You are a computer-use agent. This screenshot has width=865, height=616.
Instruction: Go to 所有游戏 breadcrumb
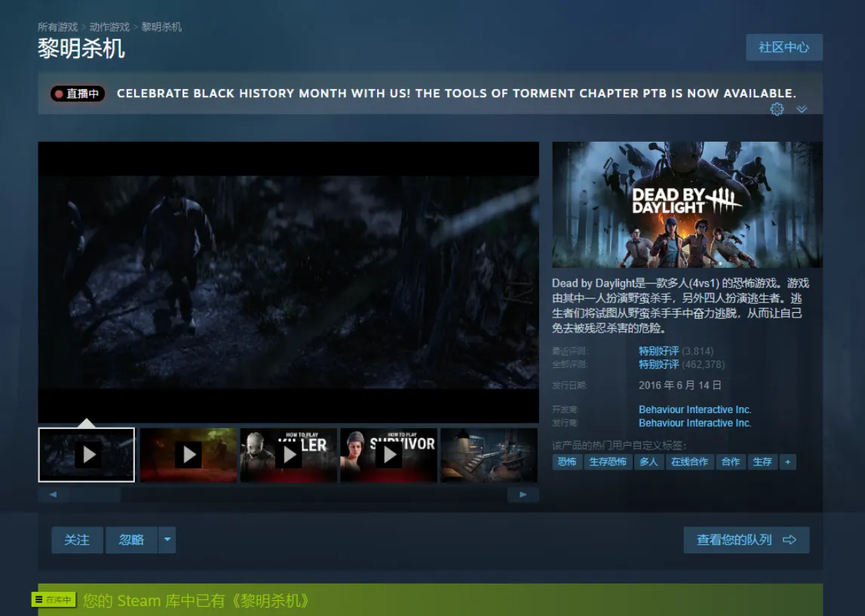(57, 27)
